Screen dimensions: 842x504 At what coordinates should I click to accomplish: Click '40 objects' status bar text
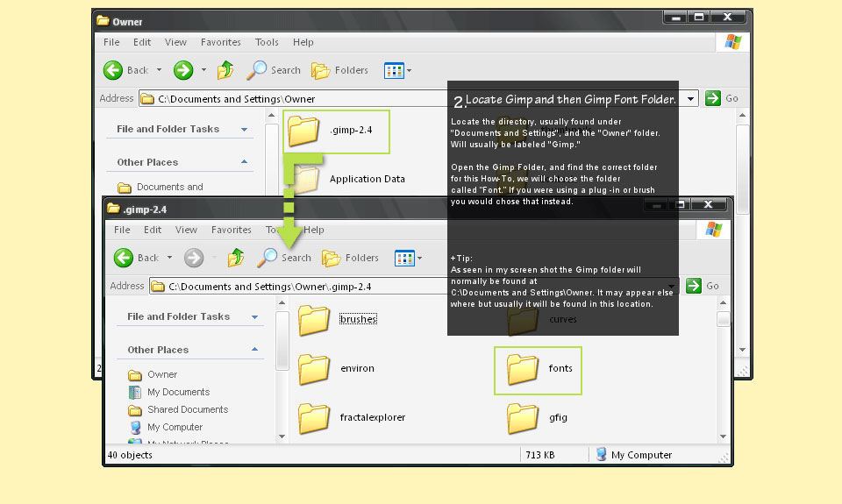pyautogui.click(x=130, y=455)
